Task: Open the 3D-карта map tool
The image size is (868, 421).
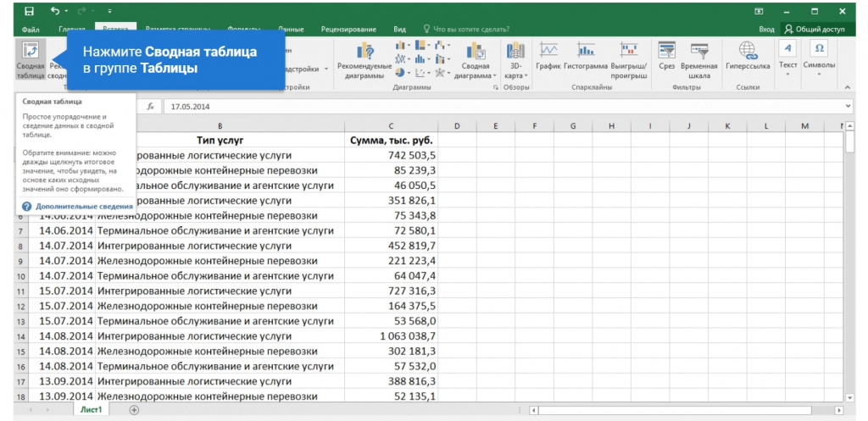Action: click(516, 60)
